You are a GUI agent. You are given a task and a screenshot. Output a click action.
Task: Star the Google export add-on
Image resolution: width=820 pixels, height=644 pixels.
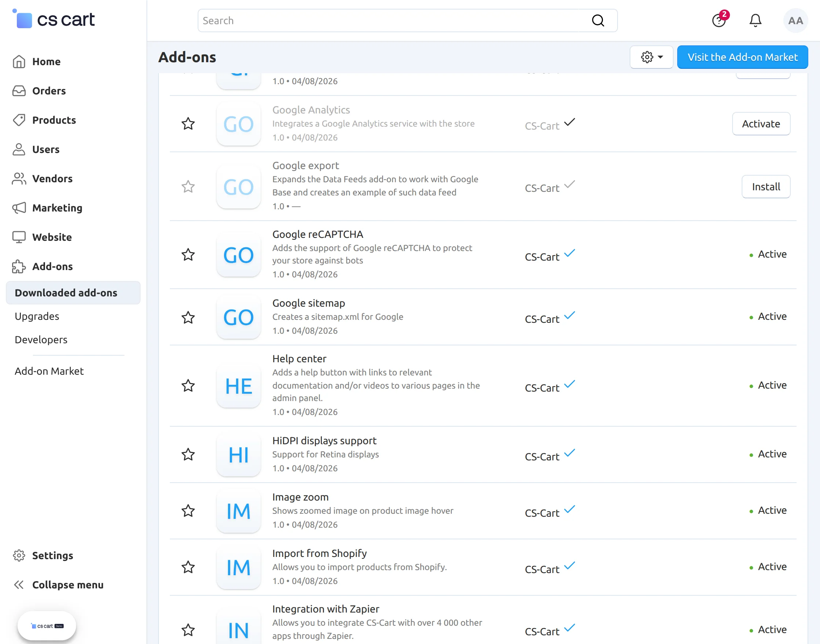click(x=188, y=187)
